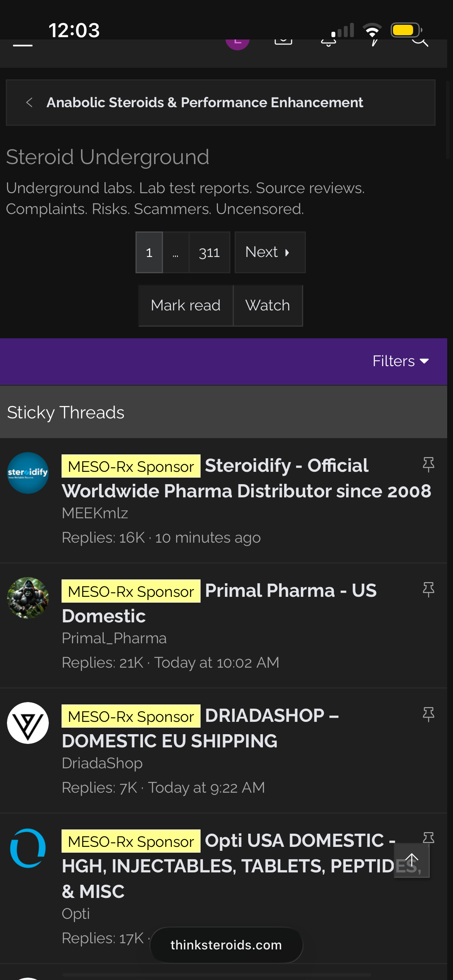Open Primal_Pharma user profile

(114, 638)
